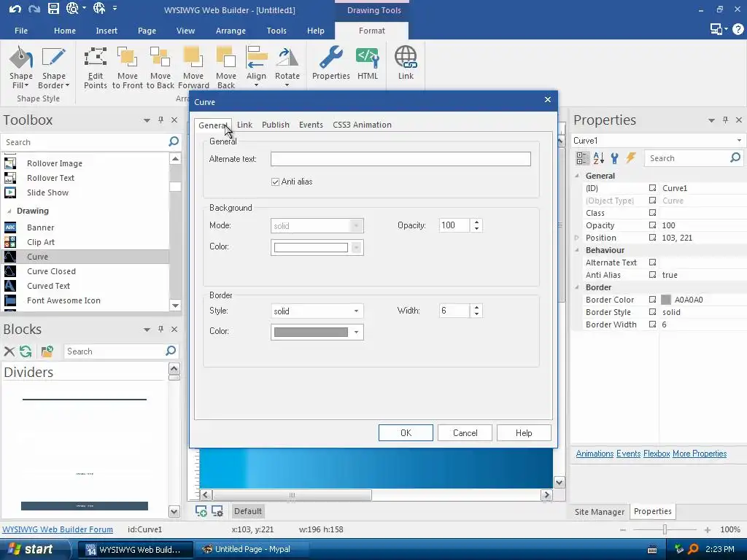The height and width of the screenshot is (560, 747).
Task: Open the Shape Fill tool
Action: click(x=21, y=67)
